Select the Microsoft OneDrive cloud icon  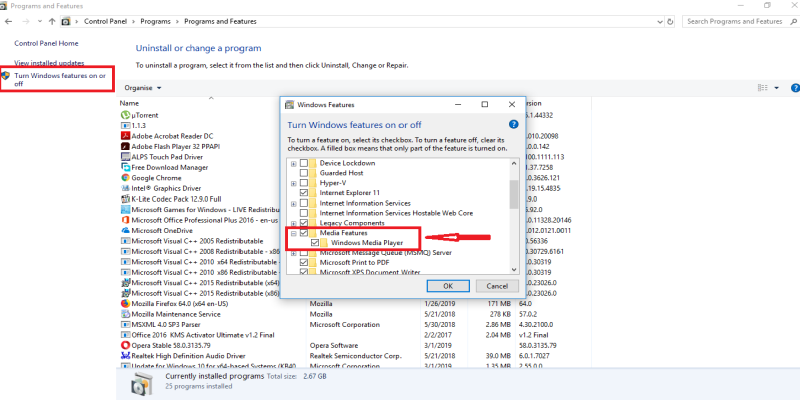(126, 230)
